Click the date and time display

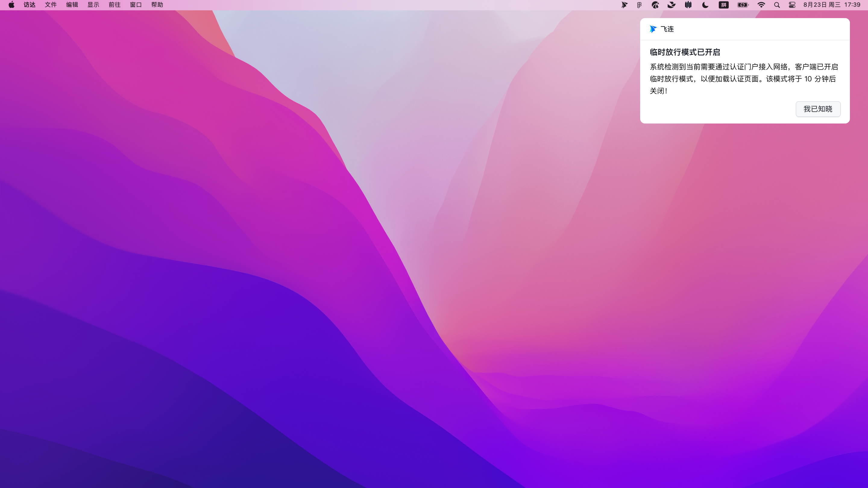(832, 5)
